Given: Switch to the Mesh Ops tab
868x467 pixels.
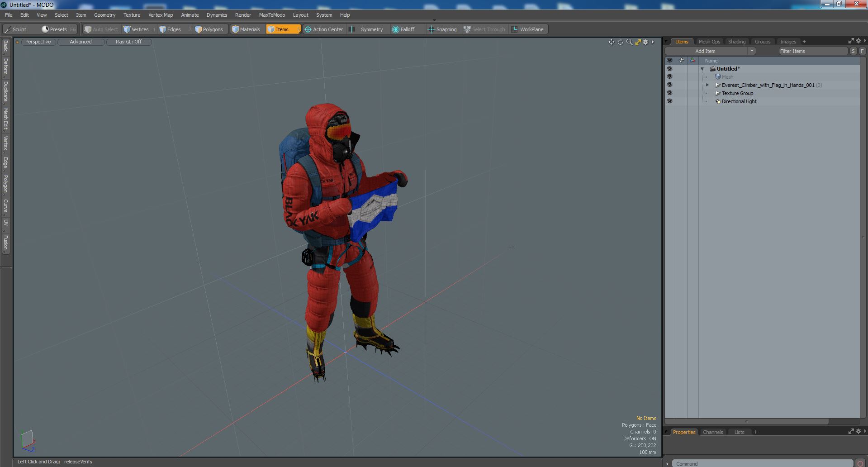Looking at the screenshot, I should click(x=709, y=42).
